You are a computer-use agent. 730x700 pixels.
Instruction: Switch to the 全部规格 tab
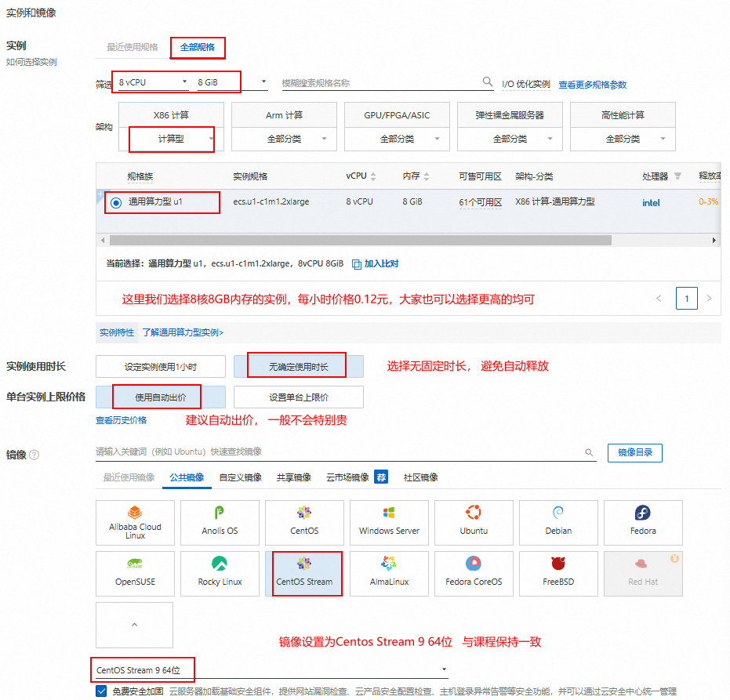198,47
